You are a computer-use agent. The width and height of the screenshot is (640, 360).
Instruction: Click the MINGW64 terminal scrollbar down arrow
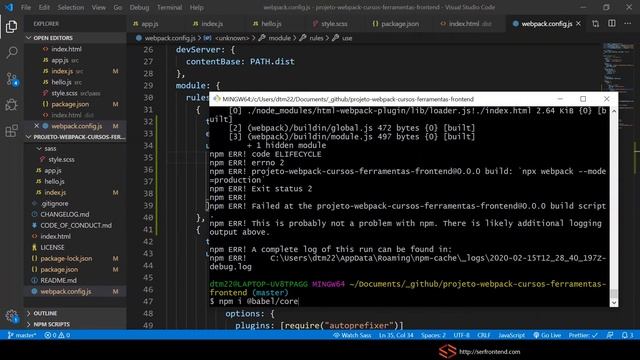613,302
